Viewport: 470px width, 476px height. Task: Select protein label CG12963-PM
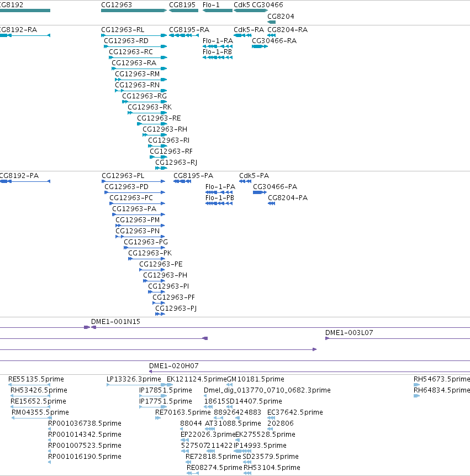[138, 220]
